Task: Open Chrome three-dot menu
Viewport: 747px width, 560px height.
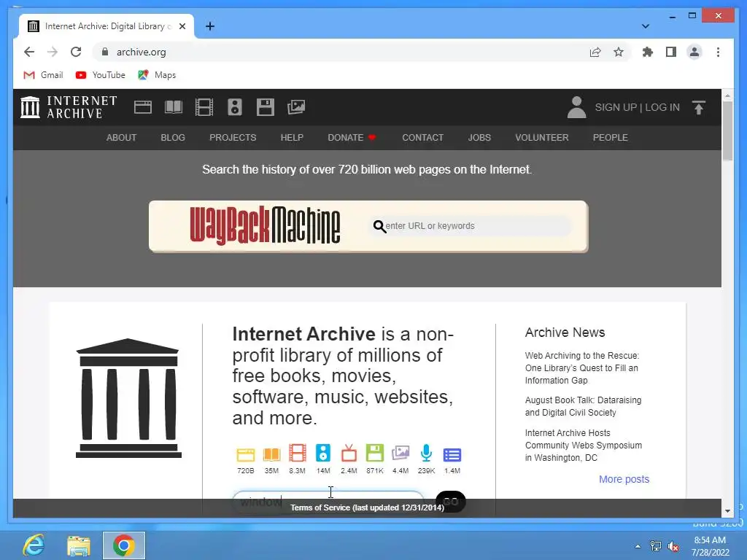Action: click(x=718, y=52)
